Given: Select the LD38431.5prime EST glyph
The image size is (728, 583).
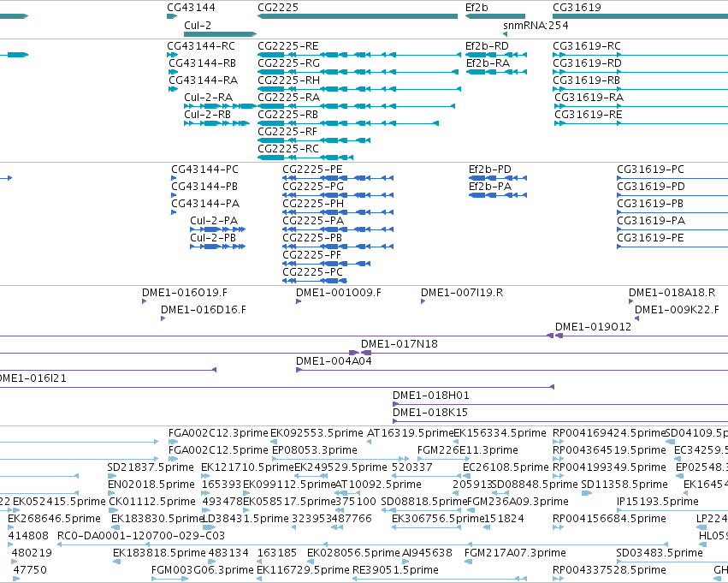Looking at the screenshot, I should tap(209, 527).
